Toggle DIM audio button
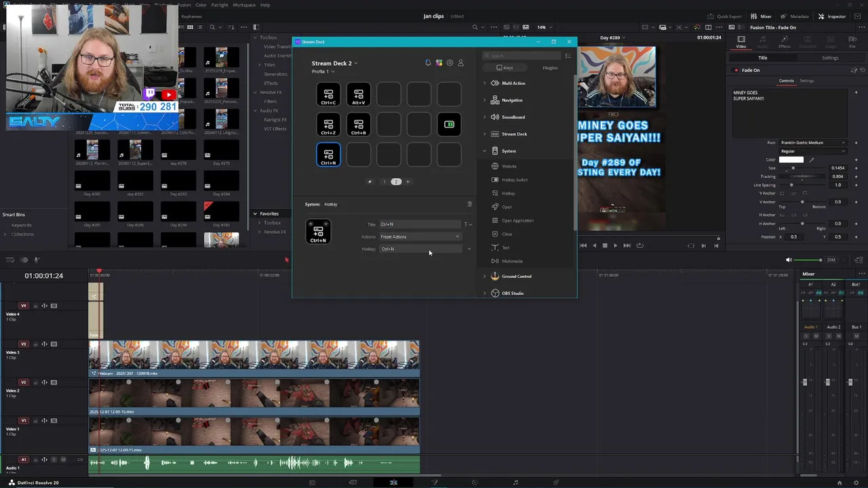 point(831,260)
